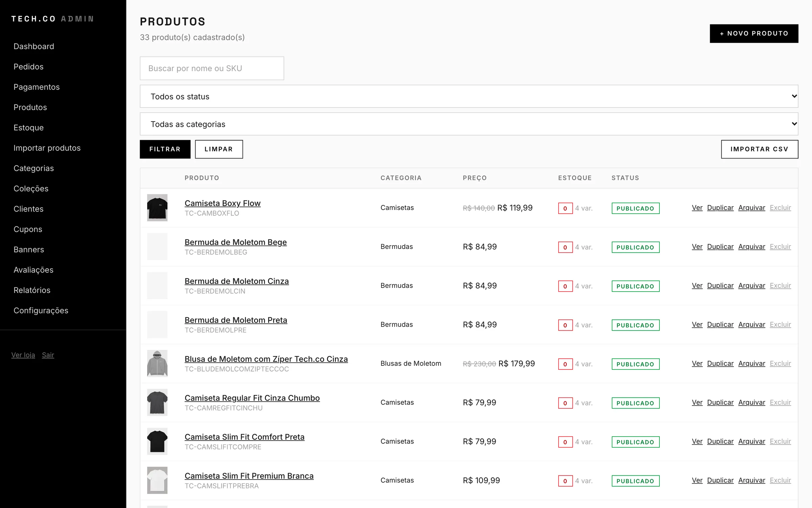Image resolution: width=812 pixels, height=508 pixels.
Task: Log out with the Sair link
Action: pyautogui.click(x=48, y=355)
